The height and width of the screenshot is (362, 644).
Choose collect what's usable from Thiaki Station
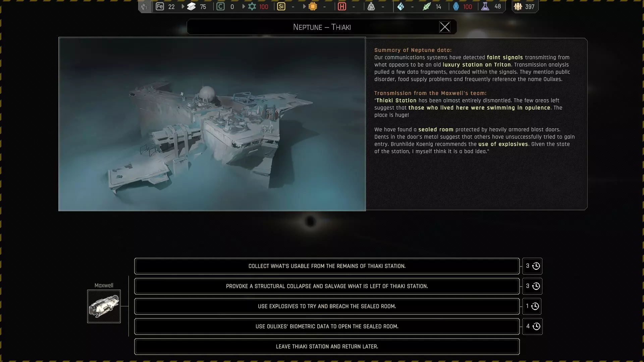pos(327,266)
